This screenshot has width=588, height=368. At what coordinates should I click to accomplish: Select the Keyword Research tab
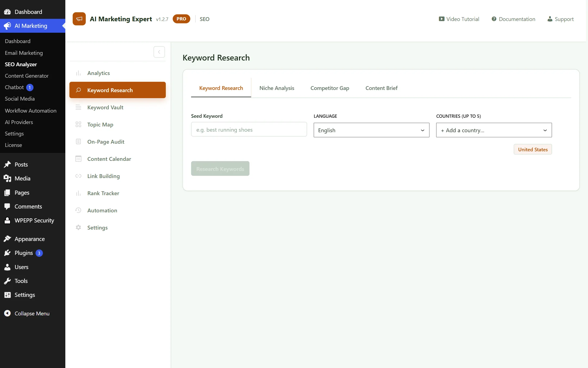(x=221, y=88)
